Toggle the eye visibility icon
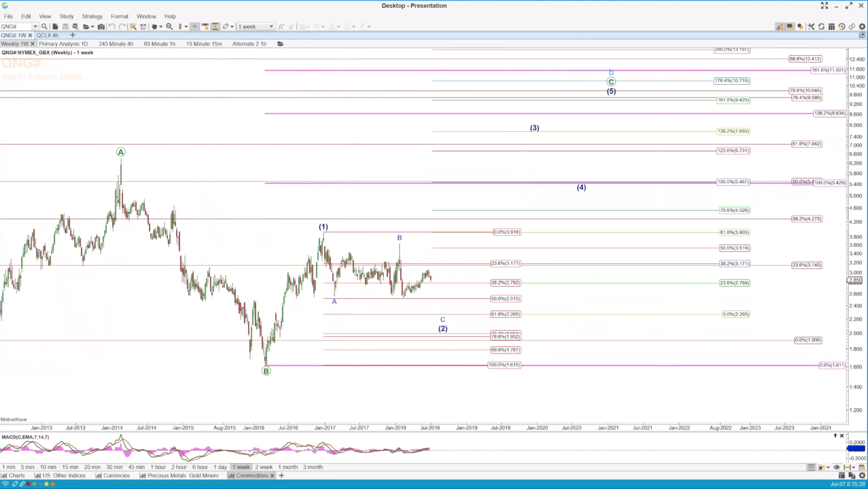 pos(836,467)
